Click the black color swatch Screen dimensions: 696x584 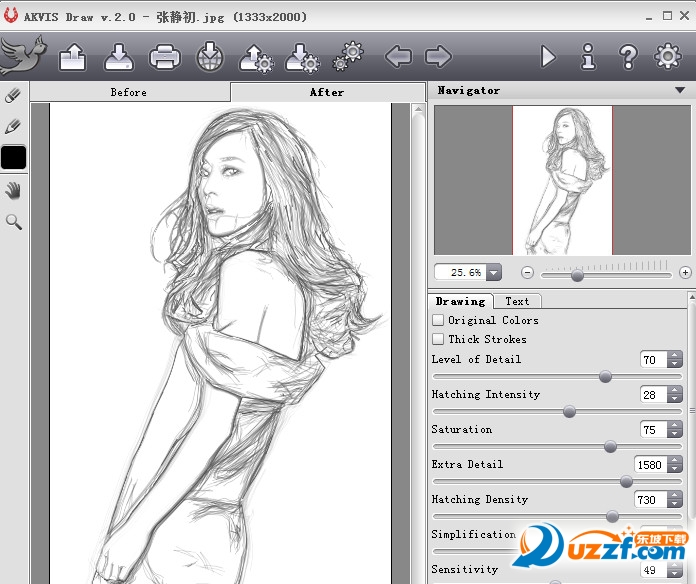coord(14,158)
